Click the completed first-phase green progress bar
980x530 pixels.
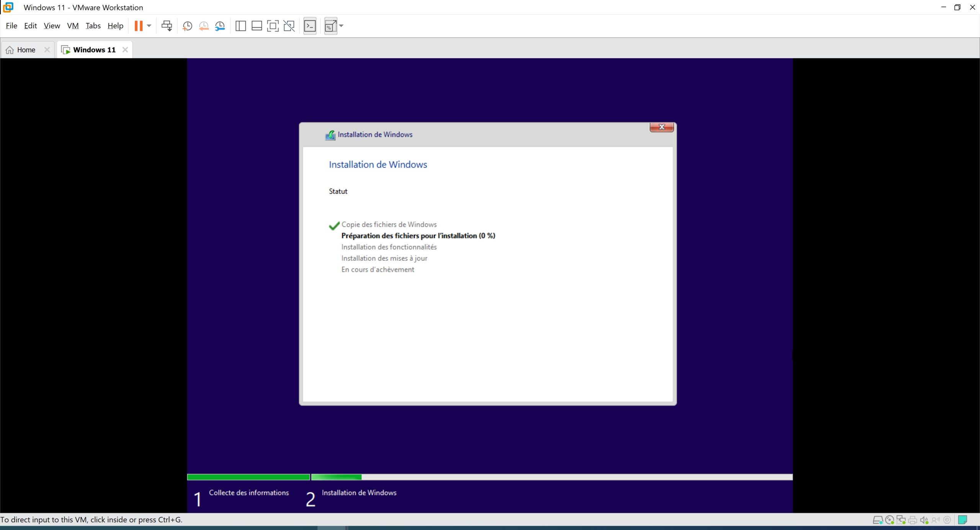248,477
